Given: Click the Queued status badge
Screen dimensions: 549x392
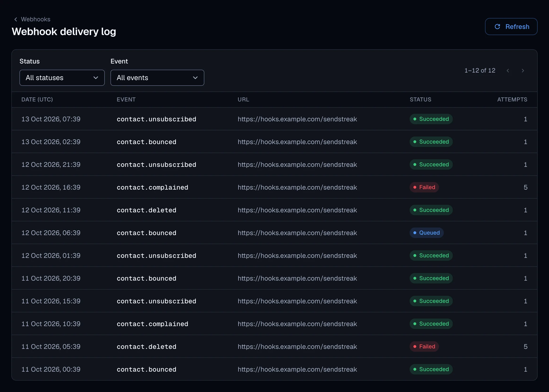Looking at the screenshot, I should click(x=427, y=233).
